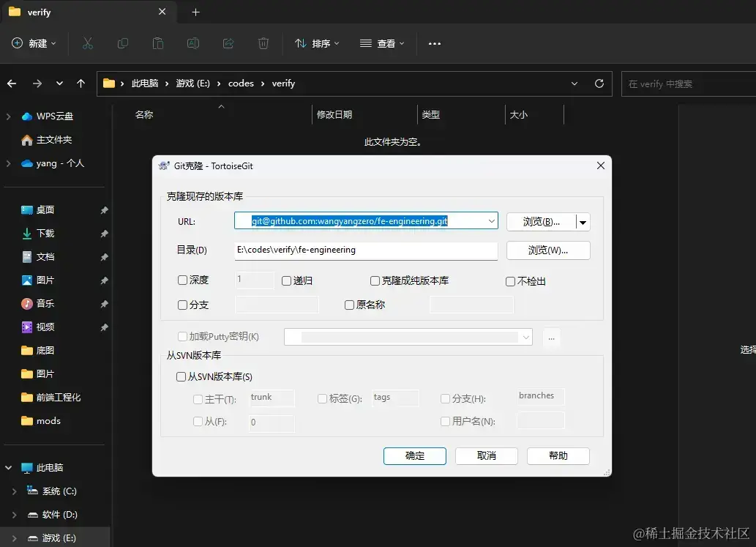Screen dimensions: 756x547
Task: Check the 递归 recursive option
Action: pyautogui.click(x=286, y=280)
